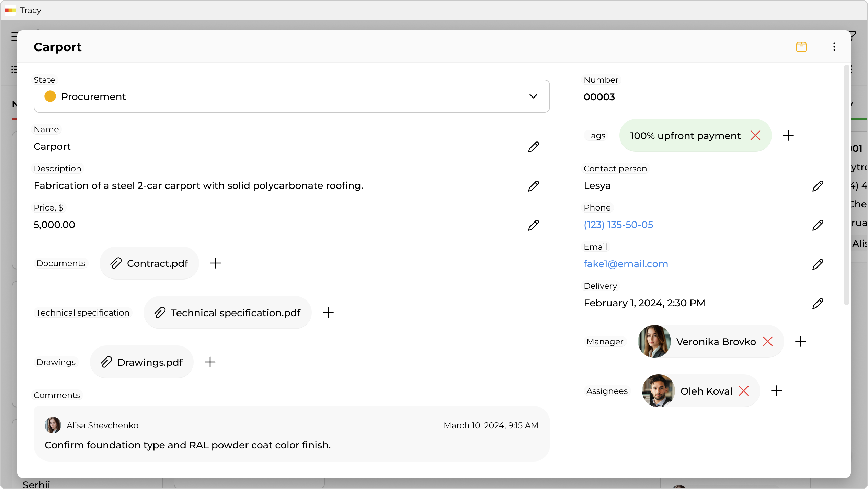This screenshot has height=489, width=868.
Task: Add a new tag with plus icon
Action: (x=788, y=136)
